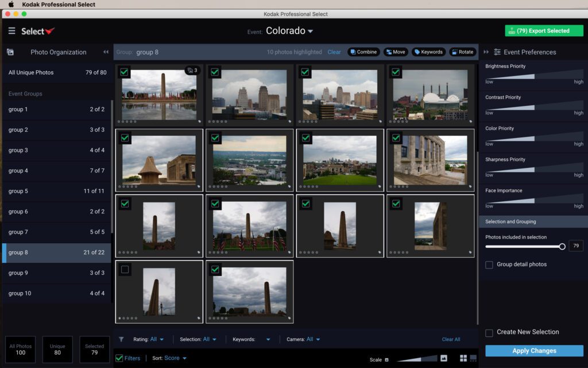Select group 5 in Event Groups list
588x368 pixels.
(x=56, y=191)
